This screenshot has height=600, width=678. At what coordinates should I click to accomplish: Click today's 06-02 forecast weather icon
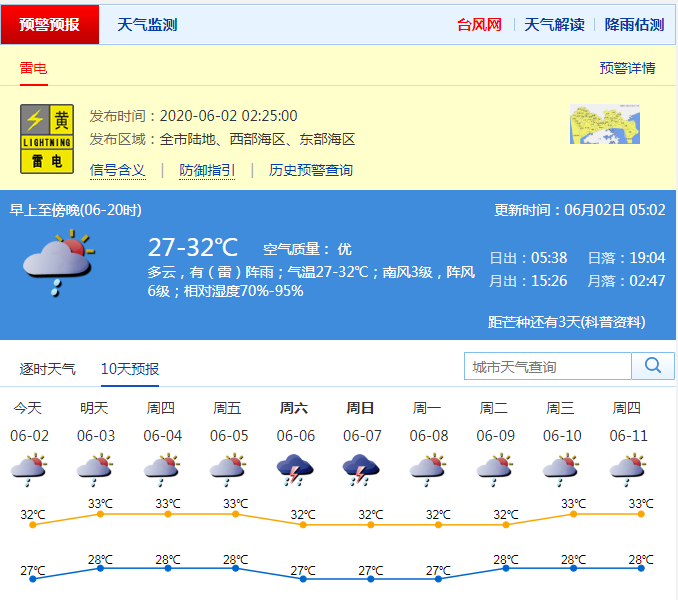coord(29,469)
